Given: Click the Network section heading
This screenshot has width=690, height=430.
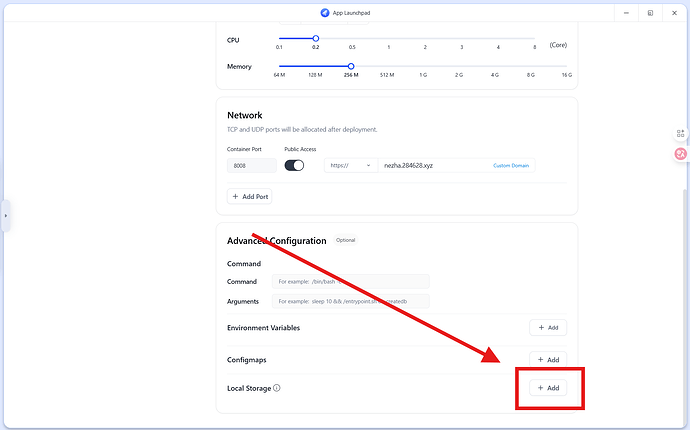Looking at the screenshot, I should coord(245,115).
